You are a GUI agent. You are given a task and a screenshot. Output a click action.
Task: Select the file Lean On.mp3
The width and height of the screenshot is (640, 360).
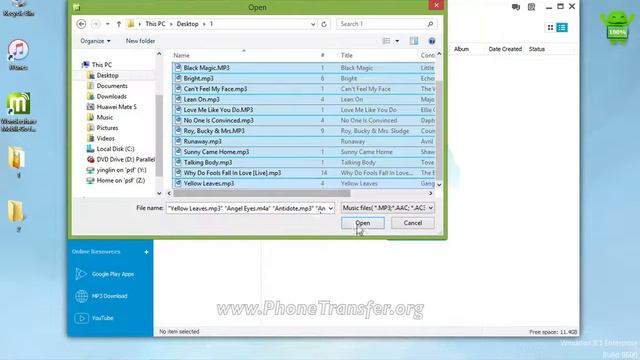click(x=304, y=99)
